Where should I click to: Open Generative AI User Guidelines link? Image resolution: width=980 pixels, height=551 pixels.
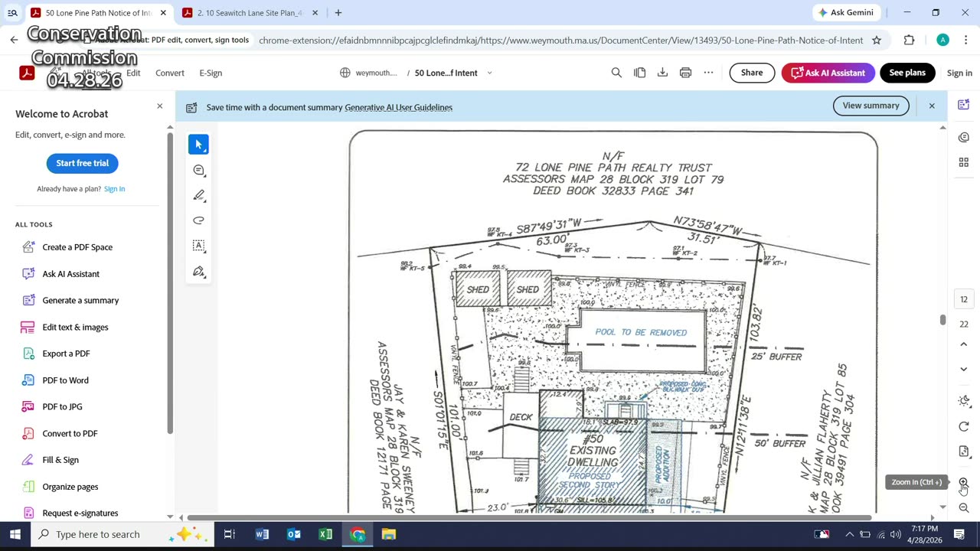[x=398, y=107]
